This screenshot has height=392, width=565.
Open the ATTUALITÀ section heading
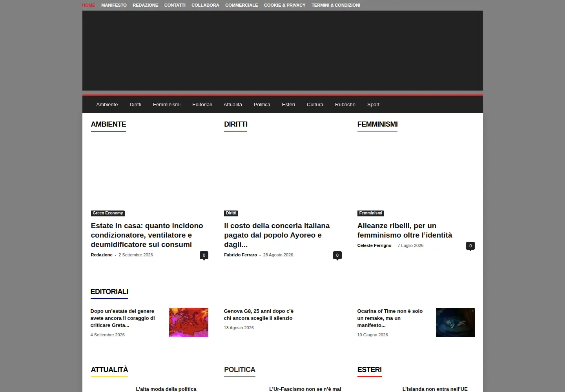[109, 370]
